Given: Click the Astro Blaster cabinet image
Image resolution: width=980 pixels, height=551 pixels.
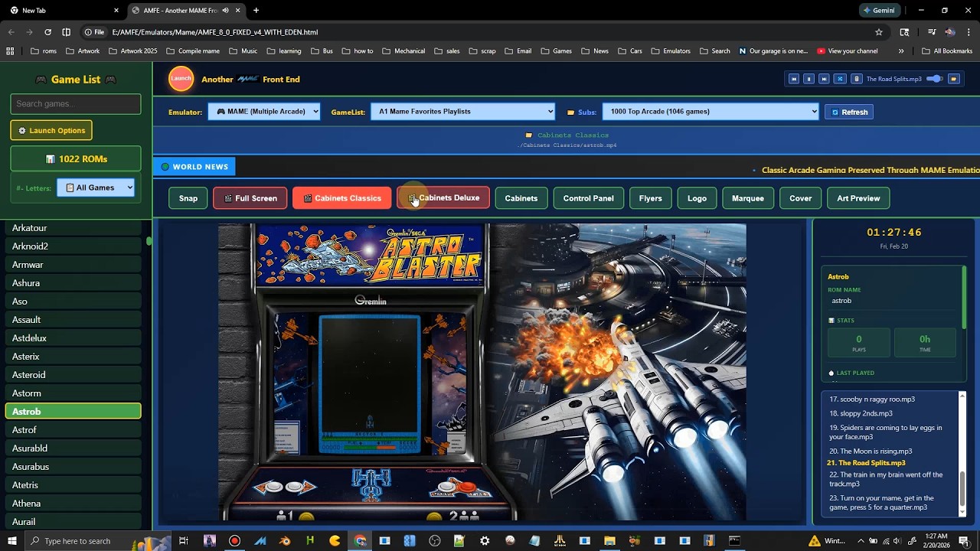Looking at the screenshot, I should click(482, 372).
